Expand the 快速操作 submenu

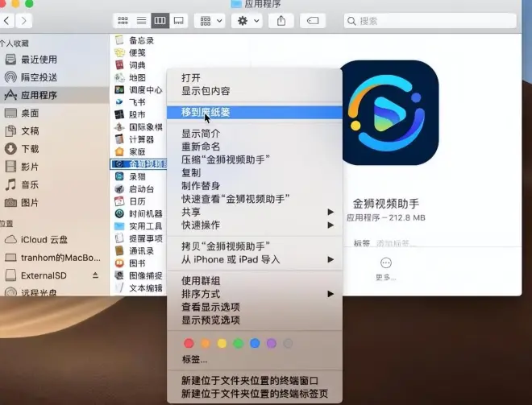(255, 225)
